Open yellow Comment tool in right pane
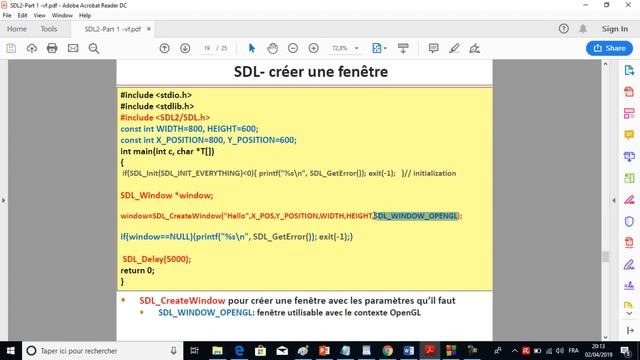640x360 pixels. pyautogui.click(x=629, y=135)
